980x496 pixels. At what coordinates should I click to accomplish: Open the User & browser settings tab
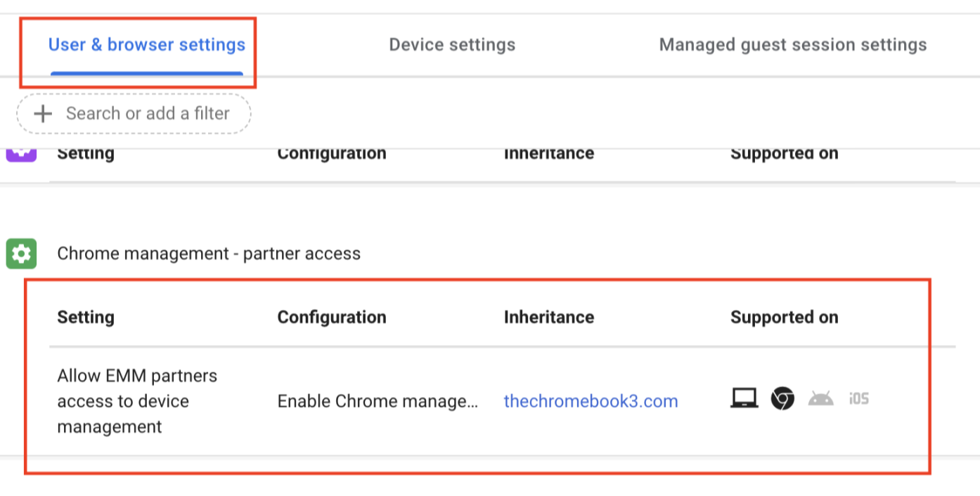point(146,46)
